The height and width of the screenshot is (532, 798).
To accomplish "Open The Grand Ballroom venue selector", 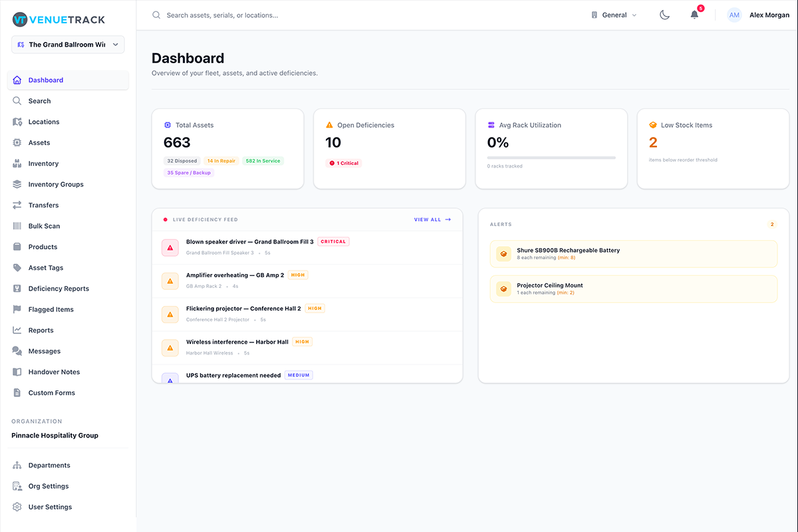I will click(67, 44).
